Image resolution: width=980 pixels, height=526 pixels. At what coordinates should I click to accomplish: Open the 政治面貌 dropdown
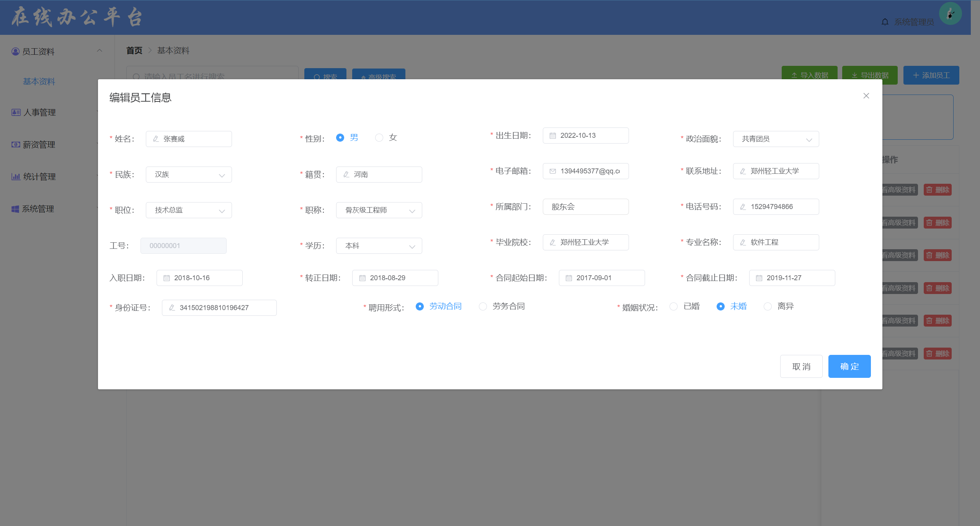click(x=776, y=139)
